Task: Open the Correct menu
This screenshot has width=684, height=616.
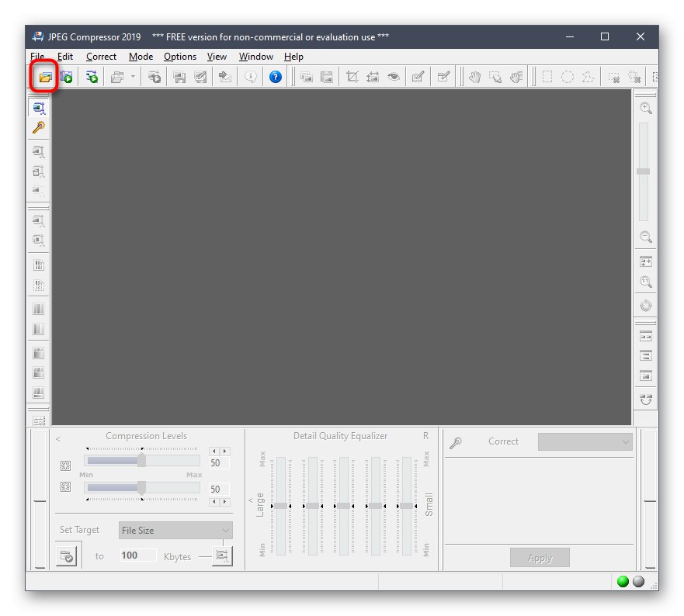Action: 101,57
